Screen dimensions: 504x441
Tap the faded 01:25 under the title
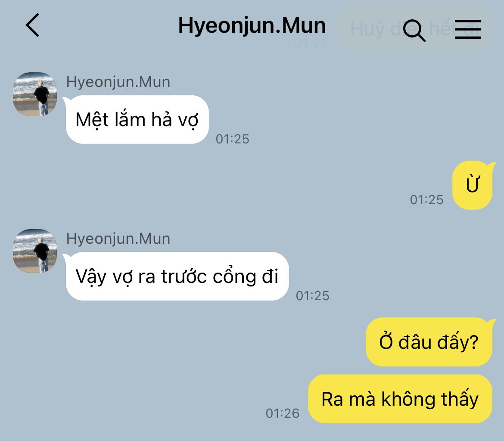pos(311,43)
